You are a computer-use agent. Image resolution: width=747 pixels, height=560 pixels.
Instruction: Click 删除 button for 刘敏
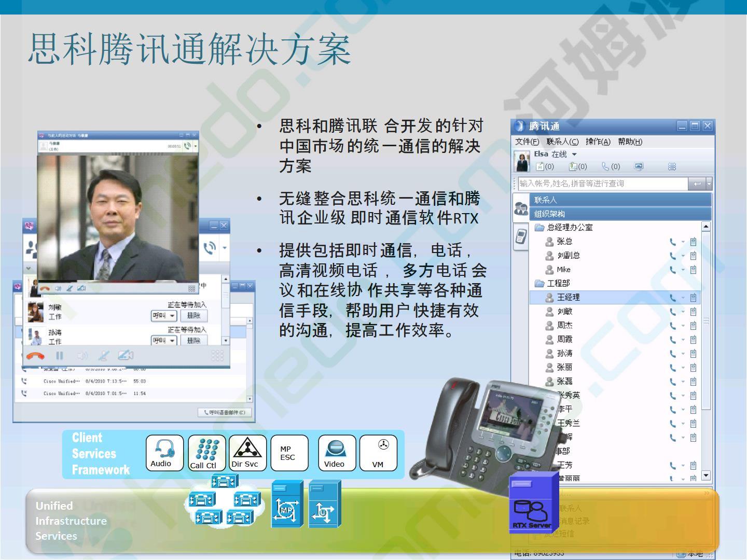click(194, 315)
